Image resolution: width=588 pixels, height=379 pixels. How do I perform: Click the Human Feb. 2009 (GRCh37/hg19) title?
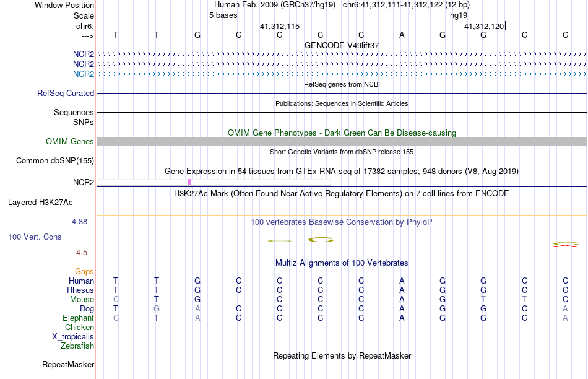click(x=274, y=5)
